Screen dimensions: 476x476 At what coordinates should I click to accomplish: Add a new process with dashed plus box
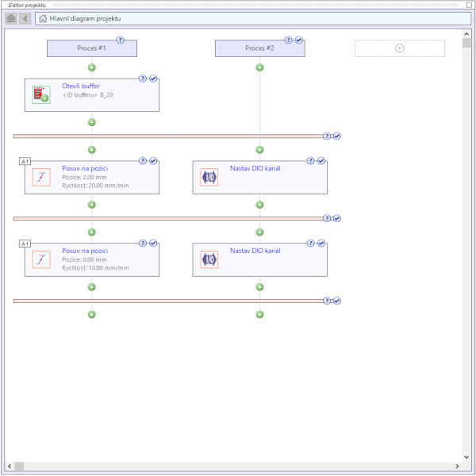coord(400,48)
